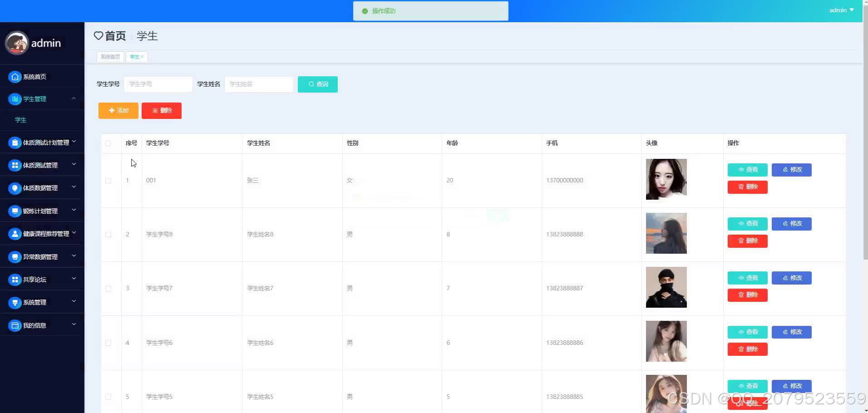Image resolution: width=868 pixels, height=413 pixels.
Task: Expand the 体质数据管理 chevron
Action: (x=74, y=187)
